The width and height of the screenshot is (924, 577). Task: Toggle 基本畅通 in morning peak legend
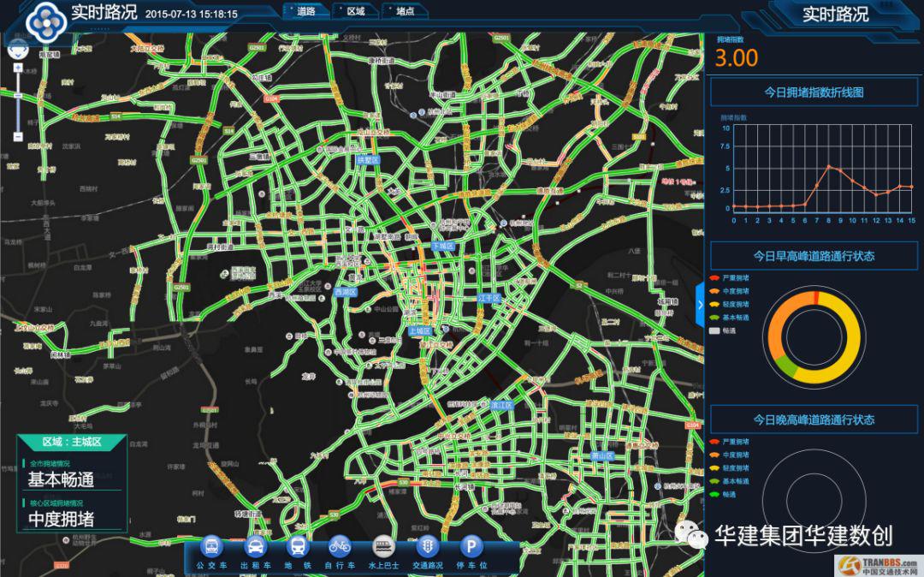tap(730, 317)
